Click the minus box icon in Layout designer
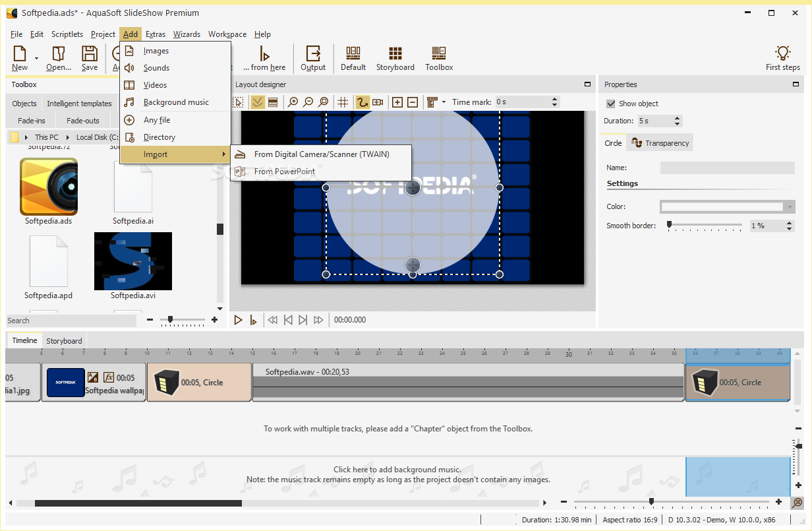 pyautogui.click(x=413, y=102)
